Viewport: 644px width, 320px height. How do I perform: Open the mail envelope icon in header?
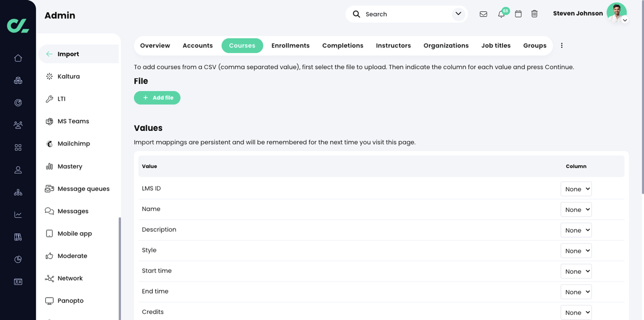(x=484, y=14)
